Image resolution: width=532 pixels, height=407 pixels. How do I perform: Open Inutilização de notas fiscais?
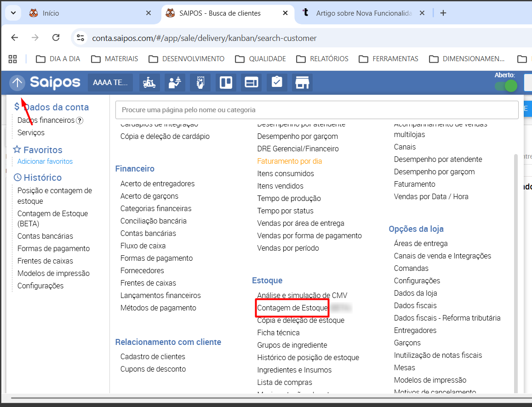coord(438,355)
